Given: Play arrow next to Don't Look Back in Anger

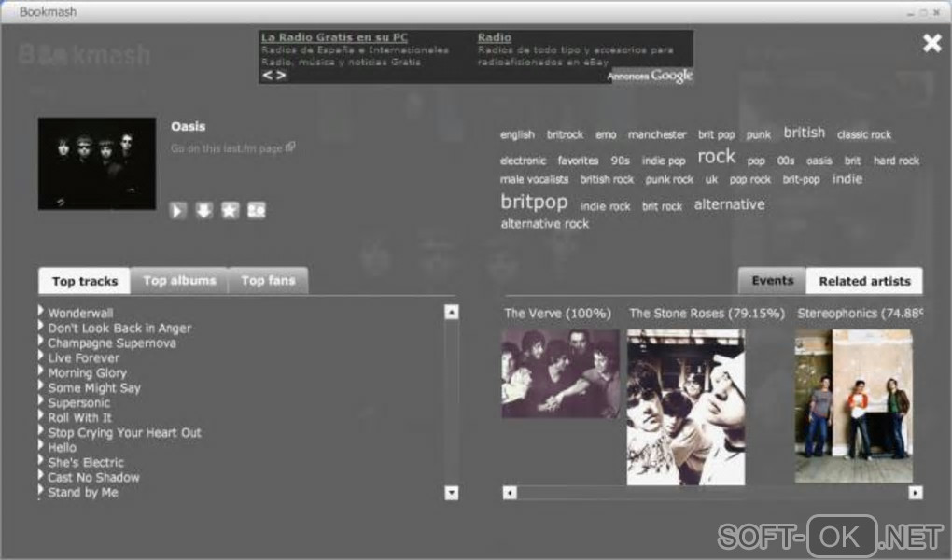Looking at the screenshot, I should pyautogui.click(x=41, y=326).
